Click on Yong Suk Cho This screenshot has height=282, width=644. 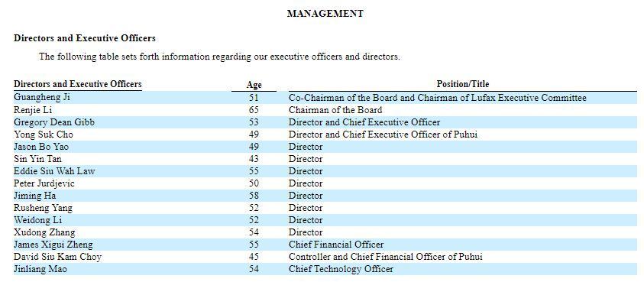(x=43, y=135)
